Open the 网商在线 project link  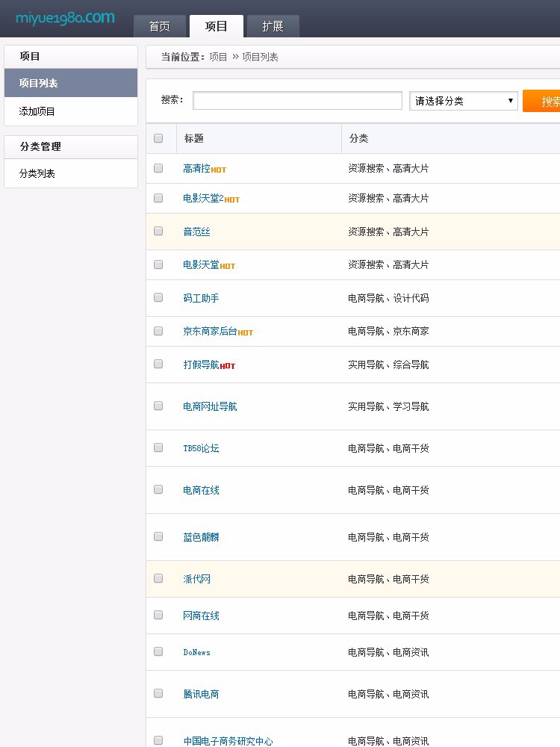pyautogui.click(x=201, y=616)
